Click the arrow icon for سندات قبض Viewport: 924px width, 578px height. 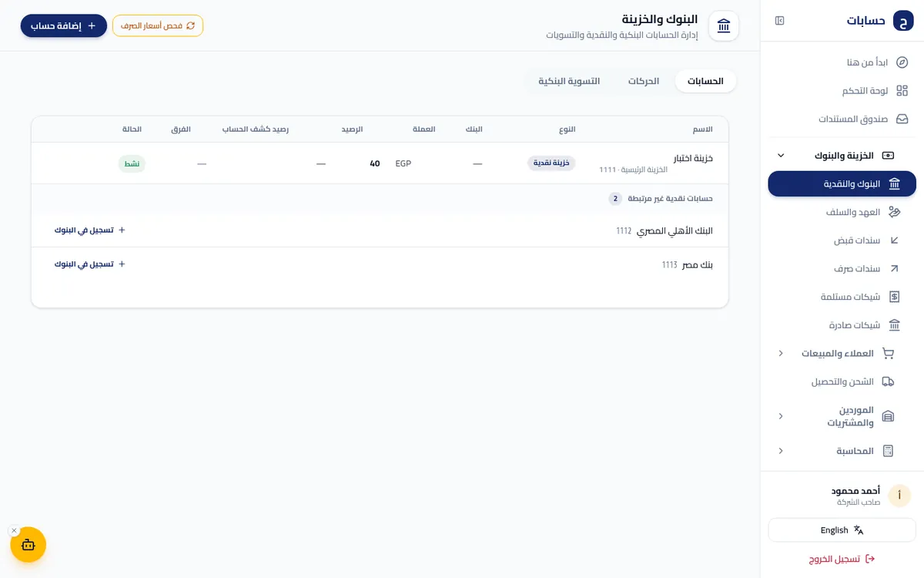894,240
